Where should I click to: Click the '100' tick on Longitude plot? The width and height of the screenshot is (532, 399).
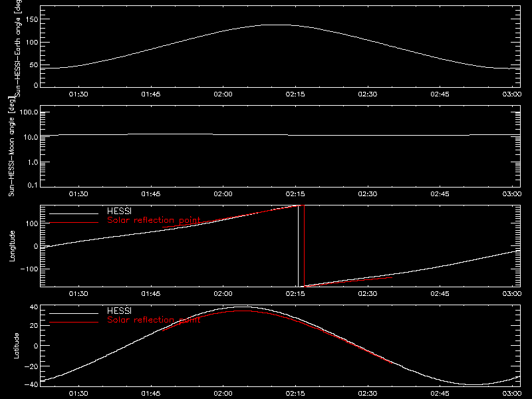pos(31,223)
